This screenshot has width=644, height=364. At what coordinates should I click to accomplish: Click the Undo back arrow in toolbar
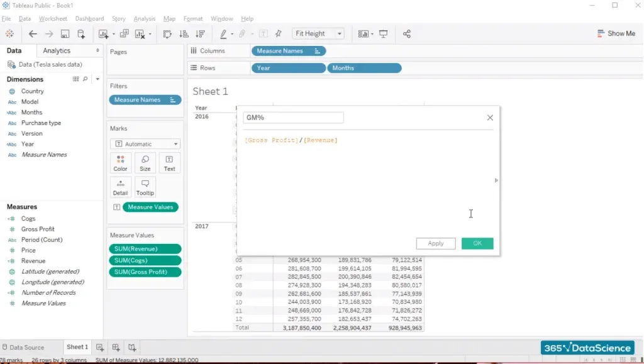[x=33, y=34]
